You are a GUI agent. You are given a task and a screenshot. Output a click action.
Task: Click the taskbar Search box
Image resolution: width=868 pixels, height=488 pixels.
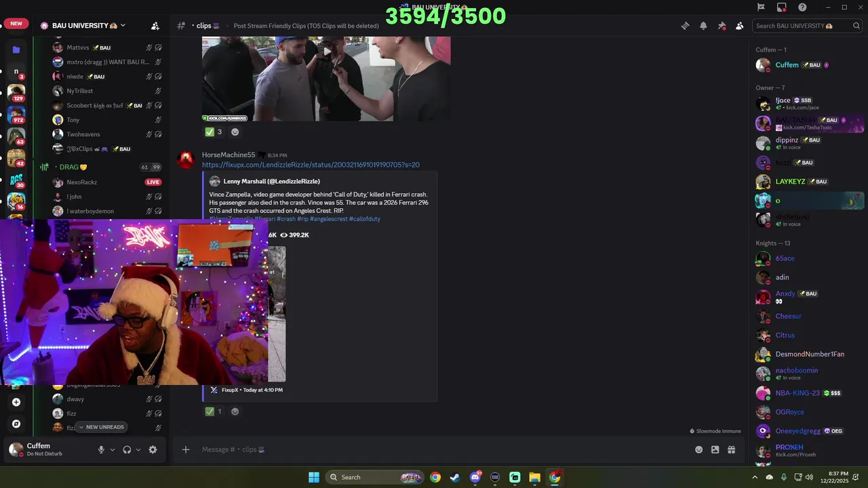(374, 477)
